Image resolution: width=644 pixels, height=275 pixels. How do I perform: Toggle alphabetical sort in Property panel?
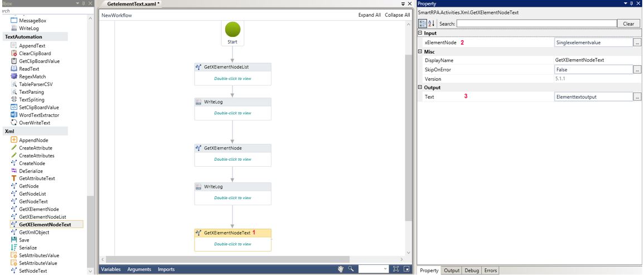pos(431,23)
